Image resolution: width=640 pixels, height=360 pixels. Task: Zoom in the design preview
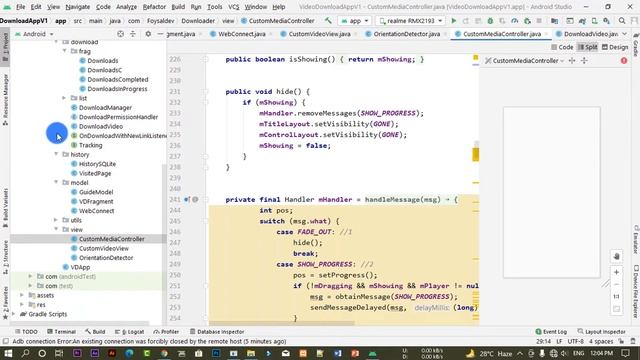click(x=616, y=272)
